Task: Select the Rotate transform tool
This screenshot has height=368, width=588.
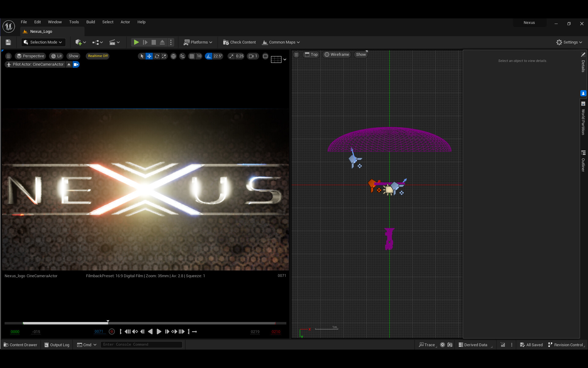Action: [x=157, y=56]
